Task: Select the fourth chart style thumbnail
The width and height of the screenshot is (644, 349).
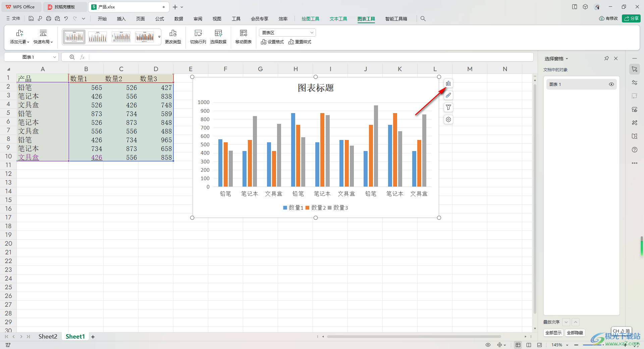Action: 145,37
